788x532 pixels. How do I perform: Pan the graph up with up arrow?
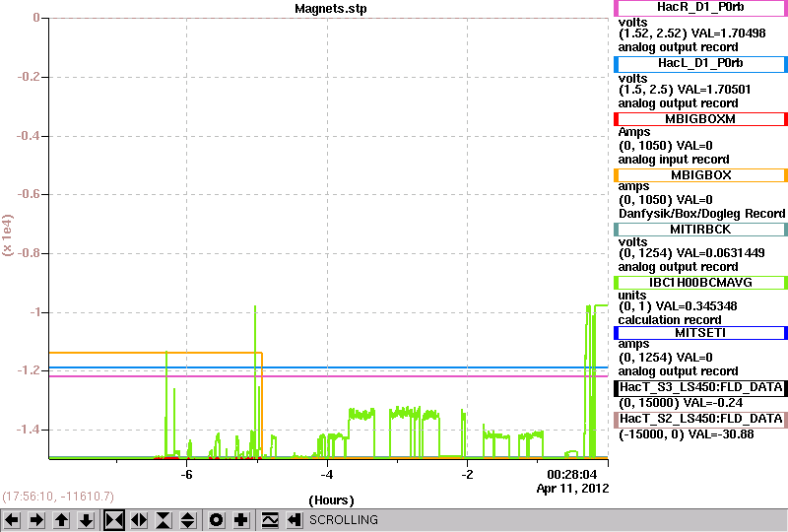[62, 520]
